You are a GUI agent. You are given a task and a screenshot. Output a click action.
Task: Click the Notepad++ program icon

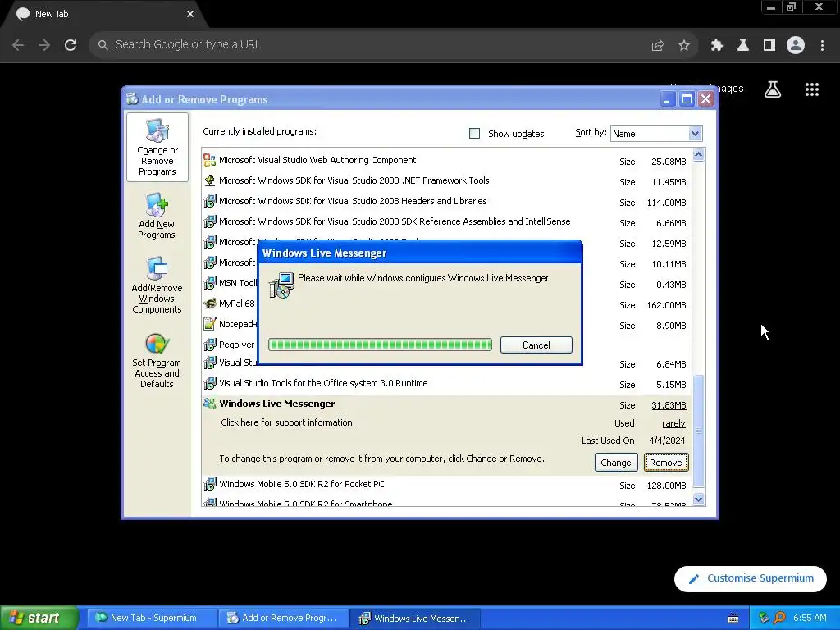click(209, 323)
